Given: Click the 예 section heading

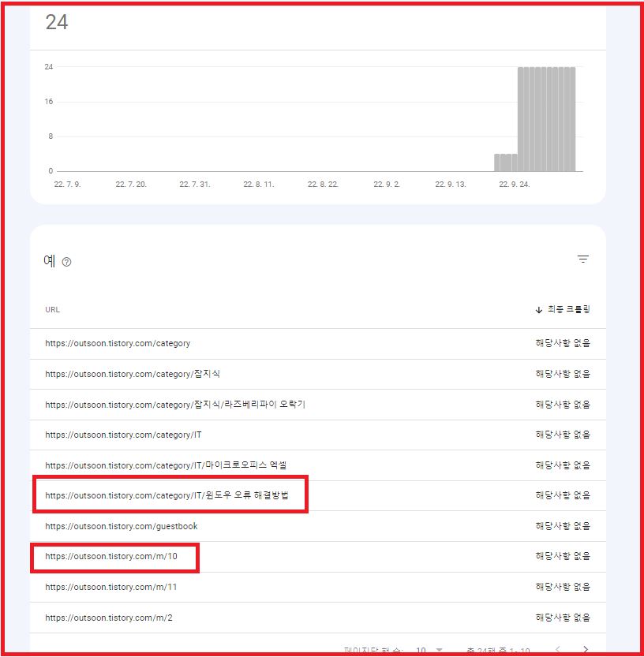Looking at the screenshot, I should [x=50, y=261].
